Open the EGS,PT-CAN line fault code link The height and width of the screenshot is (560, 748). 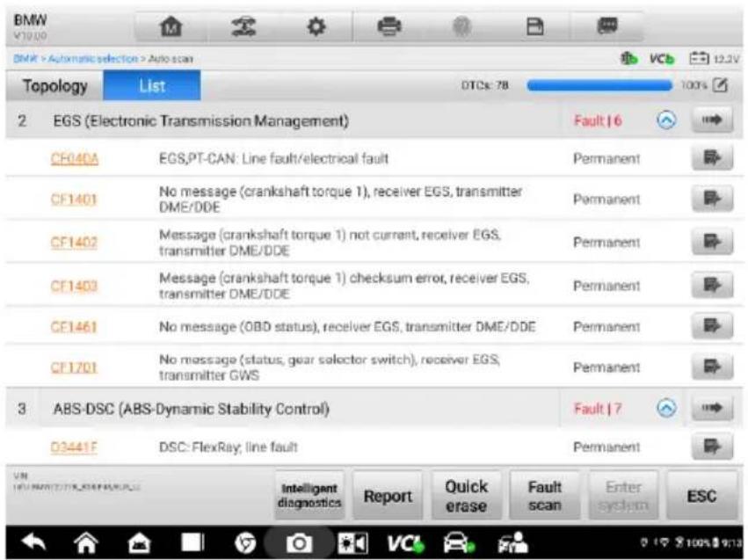pos(75,159)
